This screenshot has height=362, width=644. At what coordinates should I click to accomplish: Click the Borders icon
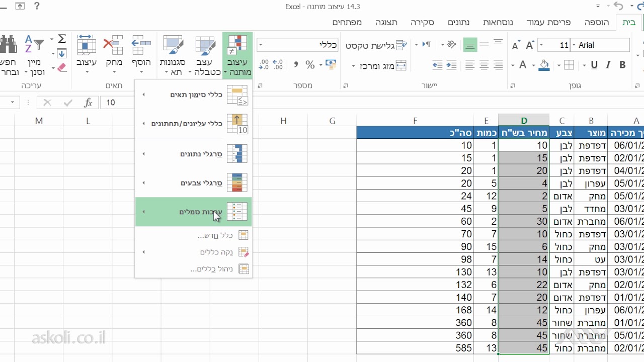pyautogui.click(x=569, y=65)
